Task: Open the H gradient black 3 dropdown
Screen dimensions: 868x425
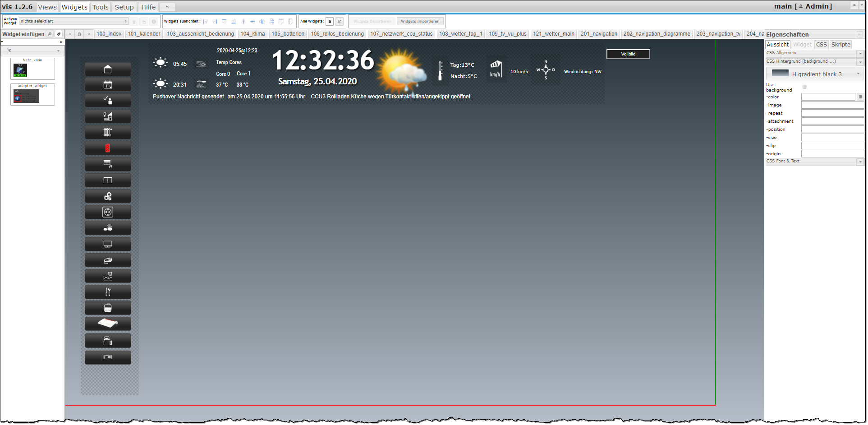Action: (814, 74)
